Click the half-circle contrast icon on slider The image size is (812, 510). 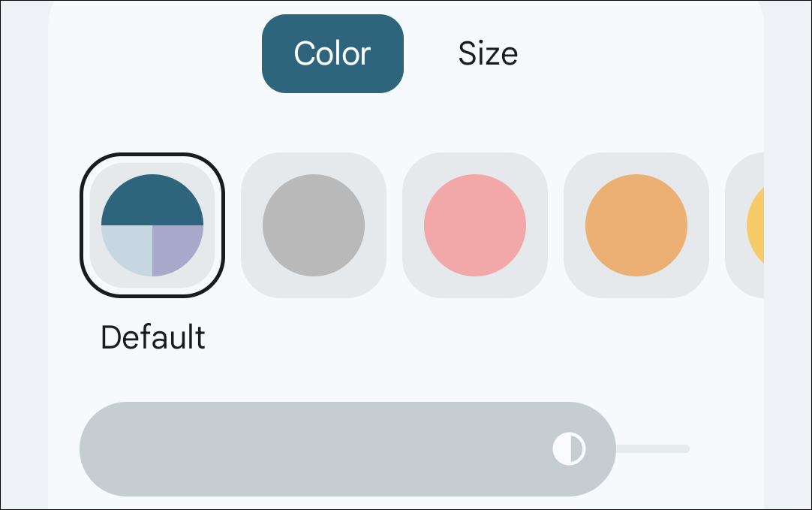tap(570, 449)
